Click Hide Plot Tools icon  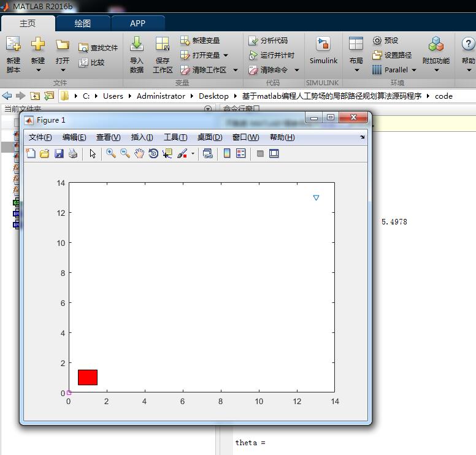(260, 153)
